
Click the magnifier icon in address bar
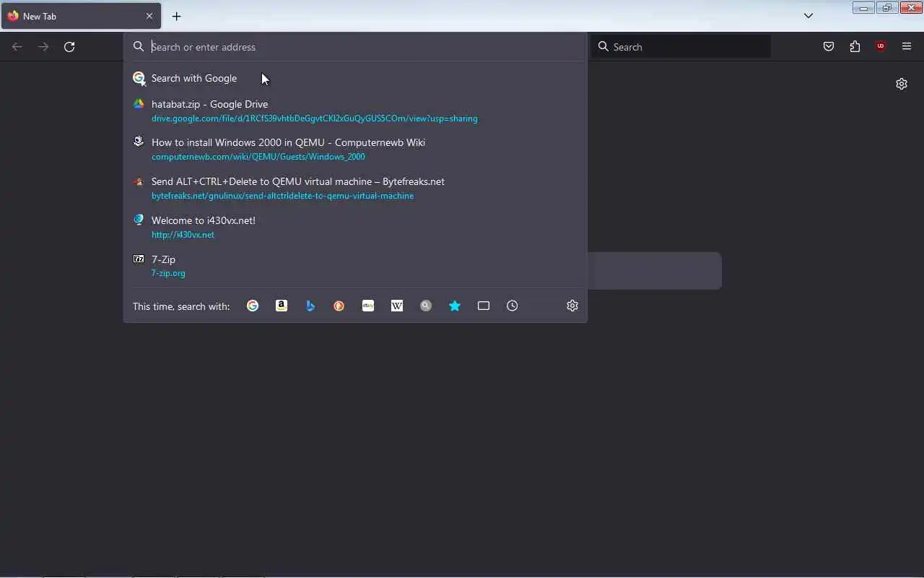point(139,47)
